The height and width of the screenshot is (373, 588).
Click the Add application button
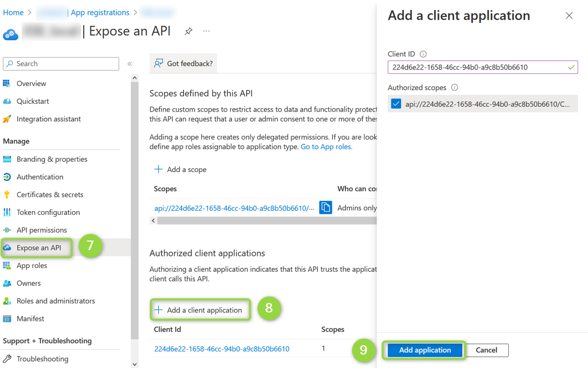pos(425,350)
